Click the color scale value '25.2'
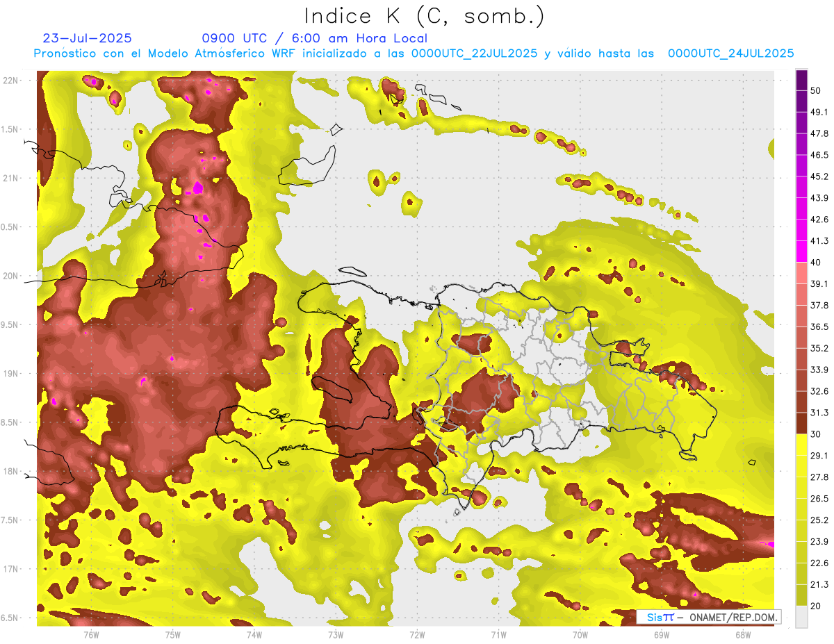Screen dimensions: 834x644 tap(819, 520)
